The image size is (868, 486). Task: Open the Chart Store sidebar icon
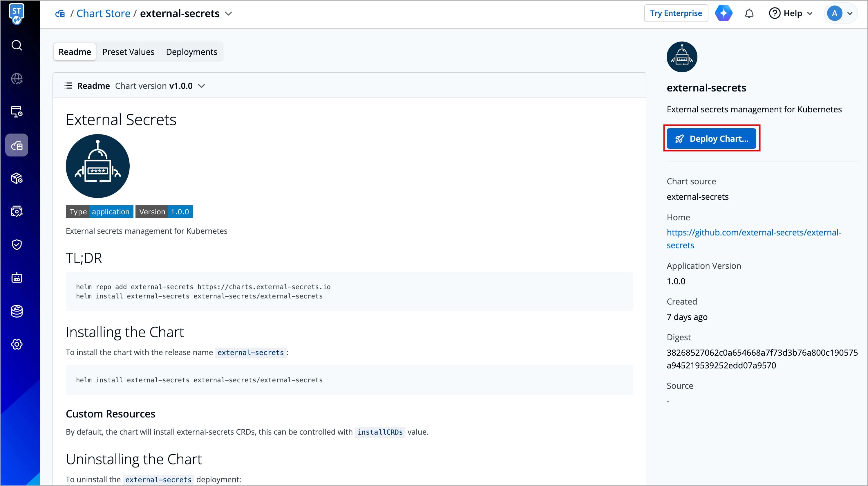[x=17, y=145]
